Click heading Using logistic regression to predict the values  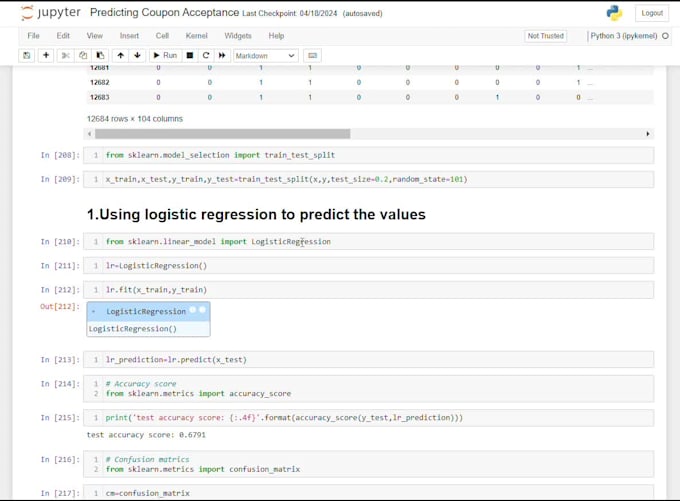point(256,215)
